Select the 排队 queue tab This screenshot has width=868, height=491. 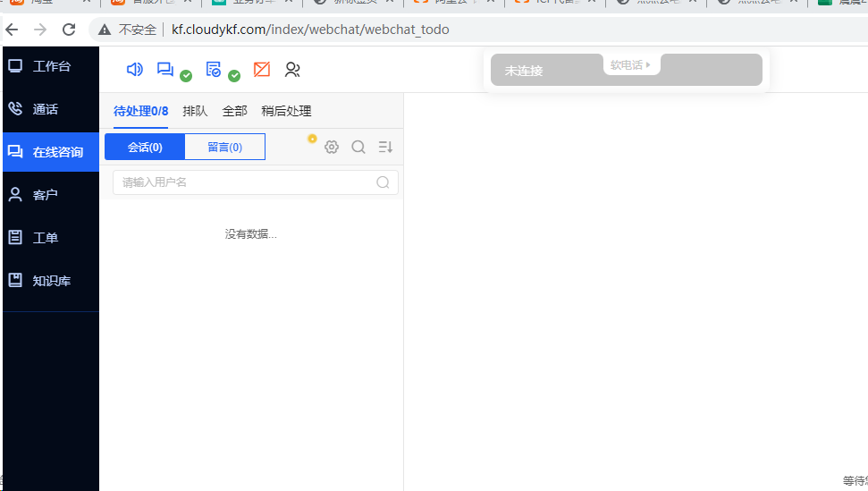[195, 111]
